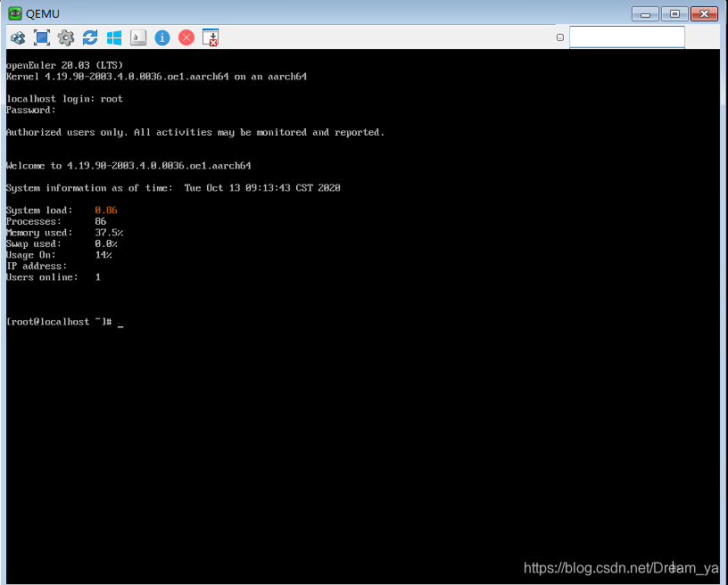This screenshot has width=728, height=585.
Task: Open the keyboard key input icon
Action: (x=138, y=37)
